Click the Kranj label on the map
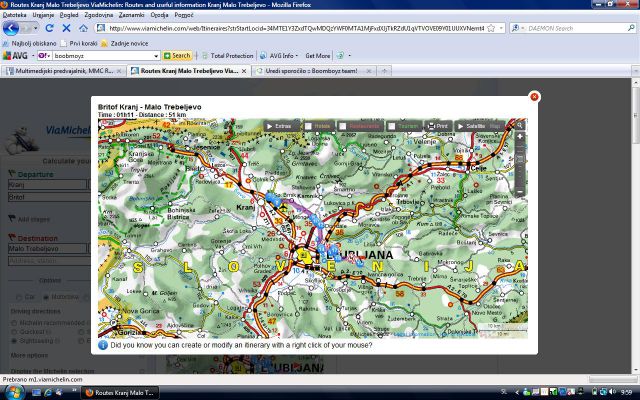Viewport: 640px width, 400px height. pos(245,207)
